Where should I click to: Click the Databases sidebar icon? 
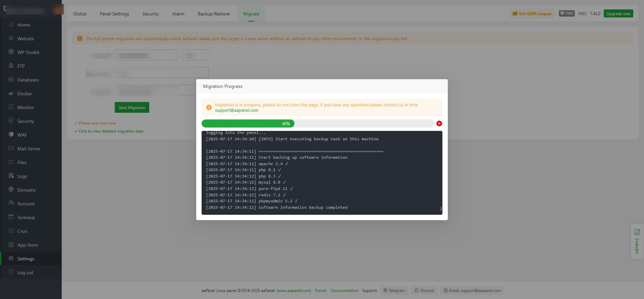(x=11, y=80)
